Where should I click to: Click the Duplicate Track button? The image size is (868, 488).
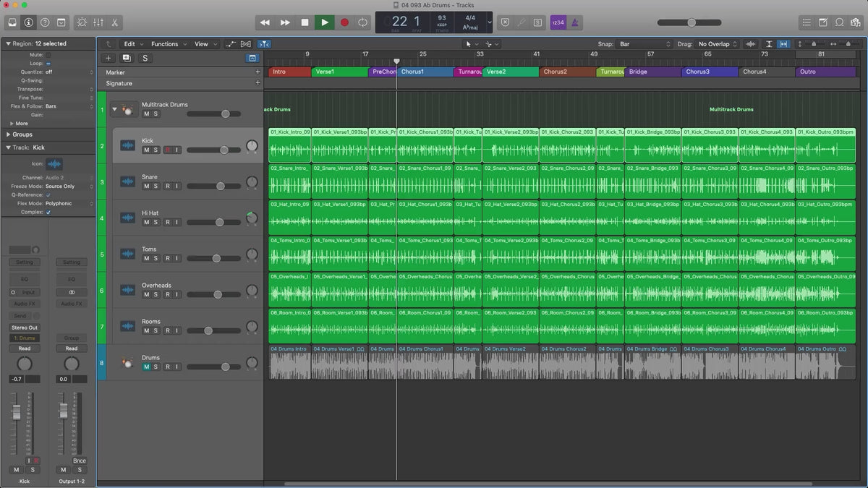click(127, 58)
